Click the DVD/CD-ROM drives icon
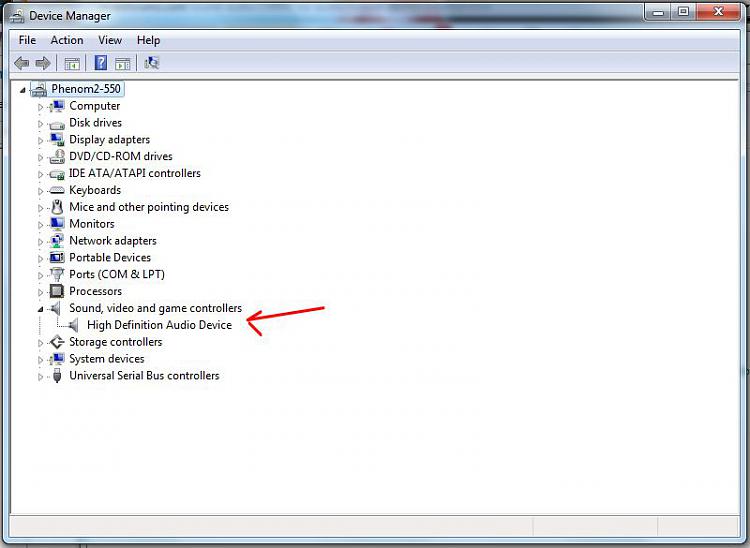This screenshot has width=750, height=548. [x=57, y=156]
